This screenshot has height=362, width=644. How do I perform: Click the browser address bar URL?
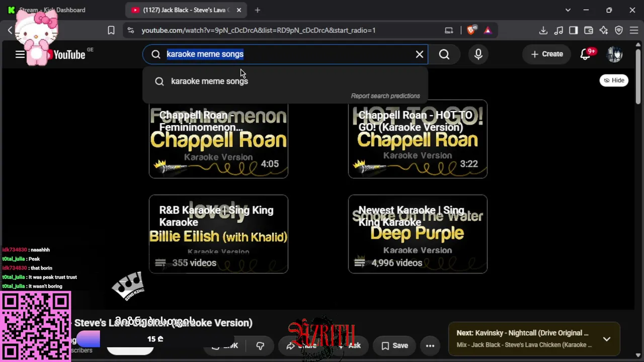(x=259, y=30)
